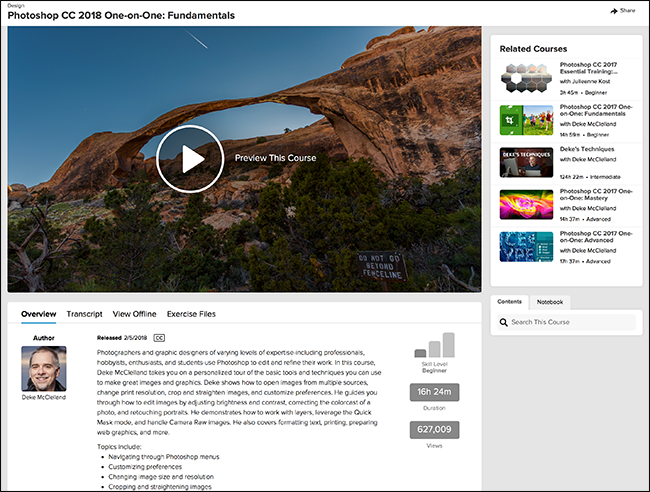Click the search magnifier icon

[503, 322]
